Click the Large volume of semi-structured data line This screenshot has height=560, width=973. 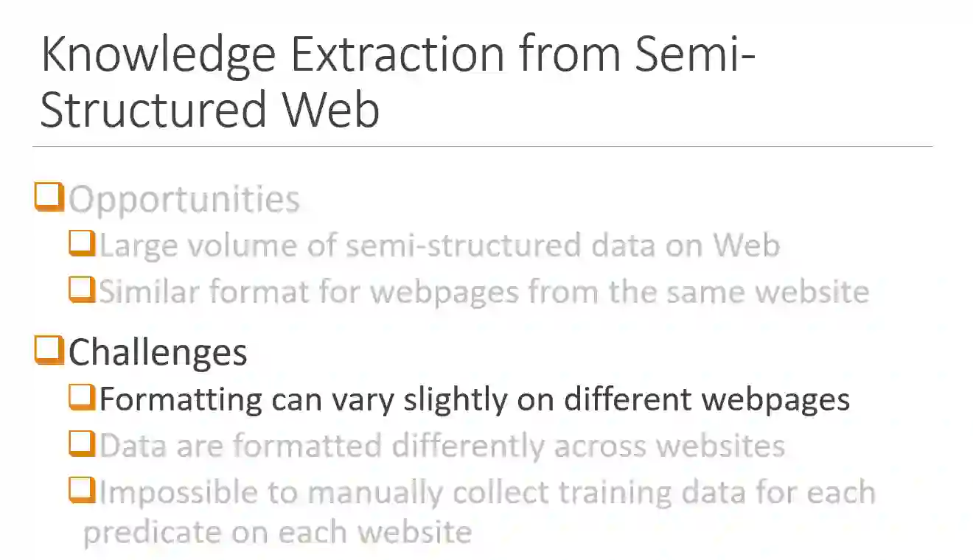point(439,245)
